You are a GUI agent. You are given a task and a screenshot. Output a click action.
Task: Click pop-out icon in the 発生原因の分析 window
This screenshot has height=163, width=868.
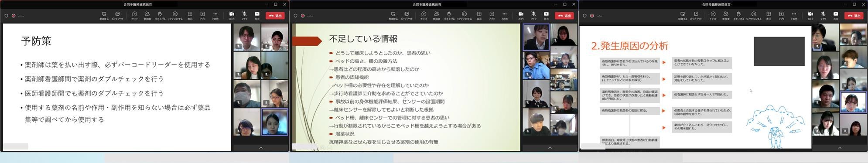point(696,15)
